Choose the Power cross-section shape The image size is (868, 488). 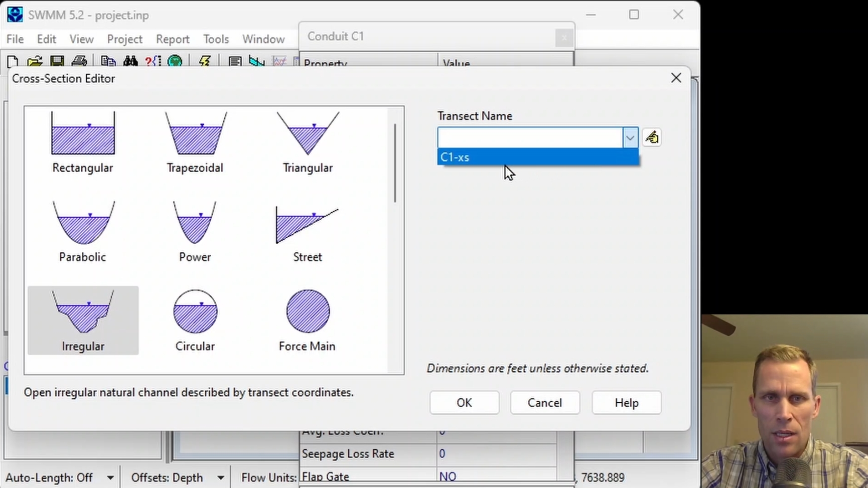click(x=195, y=231)
